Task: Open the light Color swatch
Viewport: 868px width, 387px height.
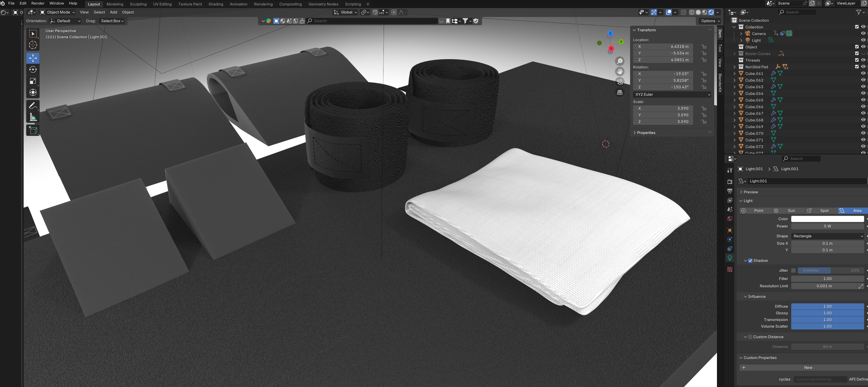Action: (x=827, y=219)
